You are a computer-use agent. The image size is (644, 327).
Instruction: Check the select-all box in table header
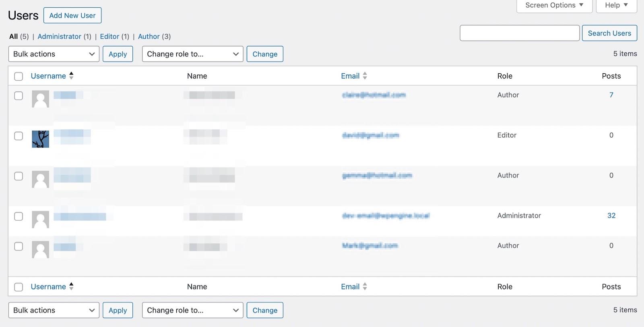19,76
